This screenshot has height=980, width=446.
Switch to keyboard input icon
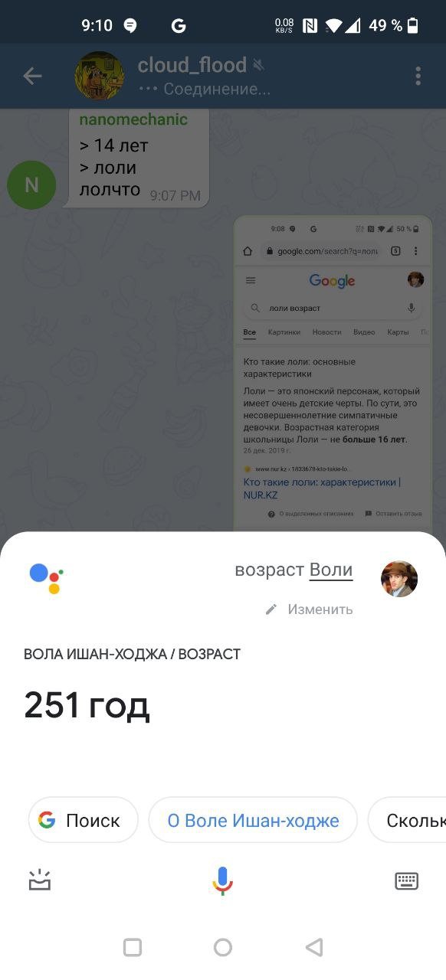pyautogui.click(x=406, y=881)
